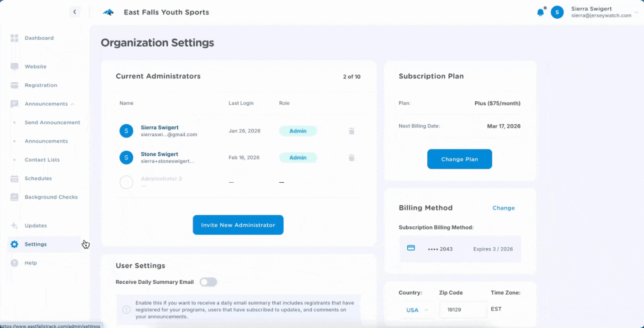Click the Announcements message icon

(15, 104)
